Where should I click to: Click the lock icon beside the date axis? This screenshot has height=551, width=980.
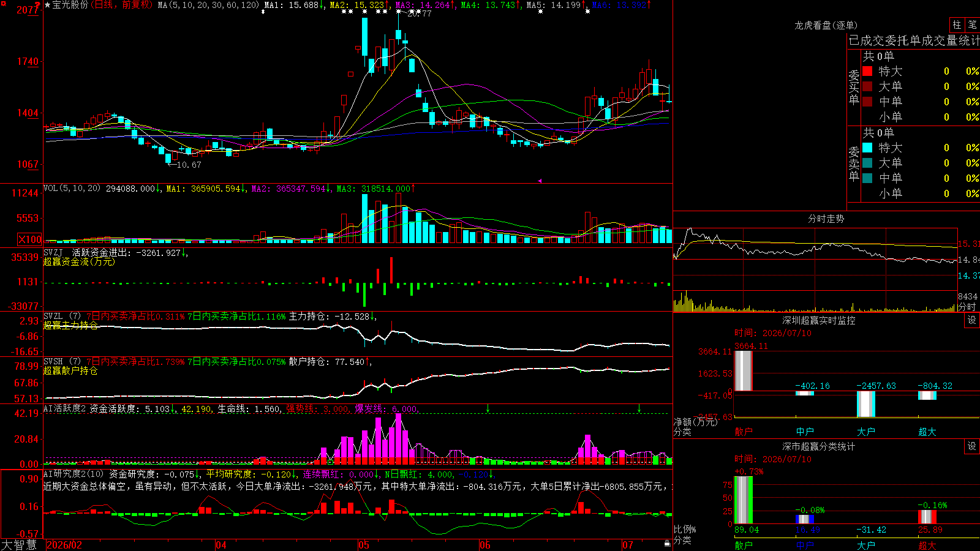(x=668, y=544)
